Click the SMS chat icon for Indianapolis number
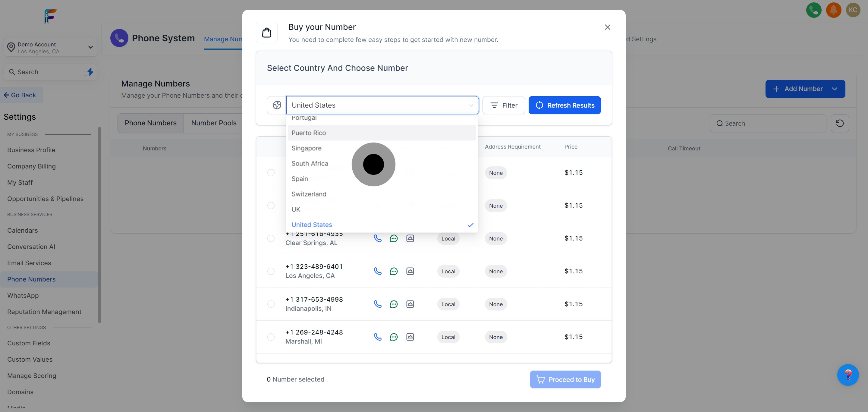Image resolution: width=868 pixels, height=412 pixels. (394, 304)
